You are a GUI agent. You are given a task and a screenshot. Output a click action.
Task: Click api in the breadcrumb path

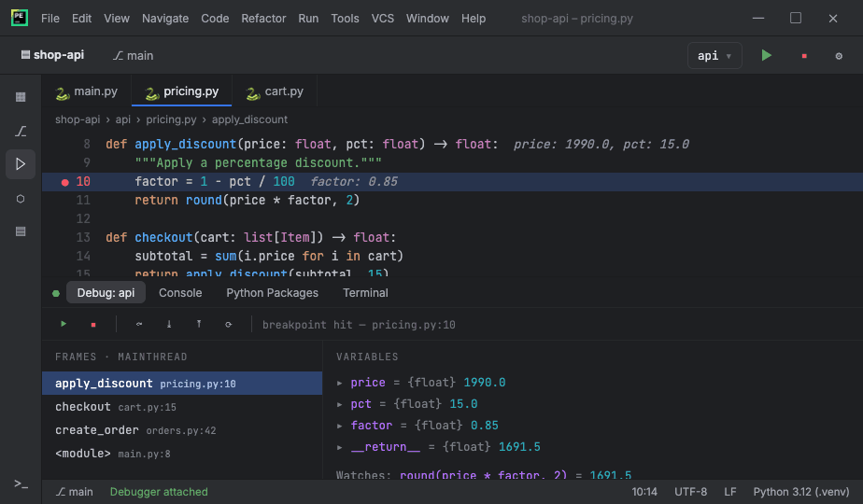(122, 119)
